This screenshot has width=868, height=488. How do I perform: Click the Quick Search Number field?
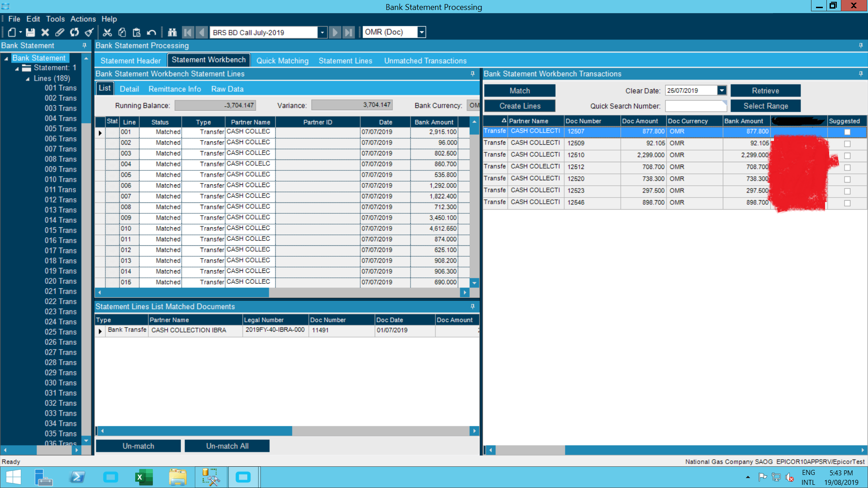point(695,106)
